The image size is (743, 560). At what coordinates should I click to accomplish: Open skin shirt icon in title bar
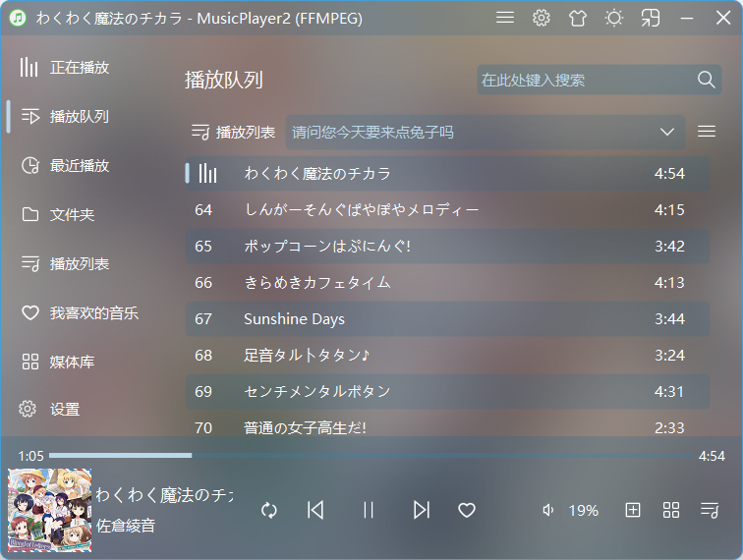[578, 18]
